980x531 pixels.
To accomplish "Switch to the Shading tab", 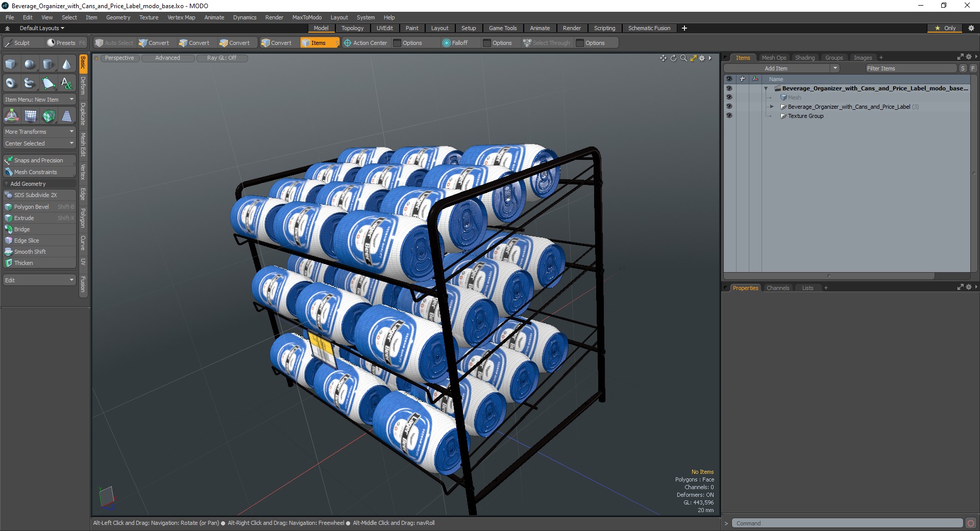I will coord(805,58).
